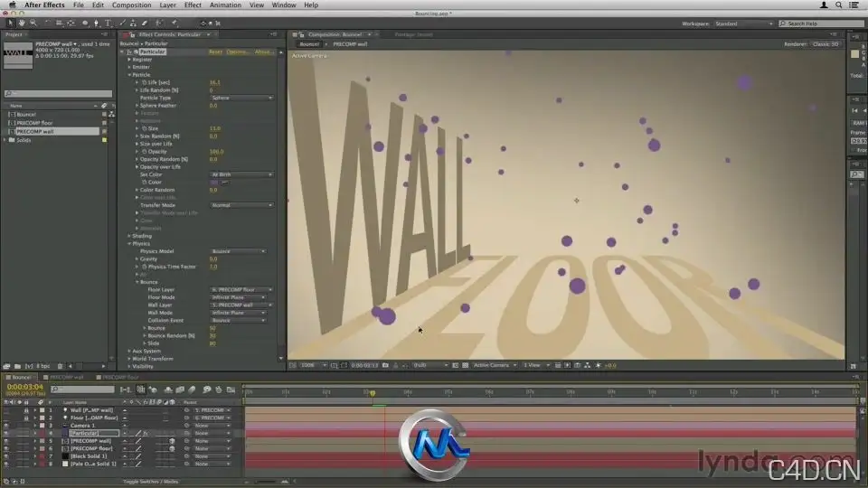The image size is (868, 488).
Task: Click the Auto-keyframe stopwatch icon
Action: [219, 389]
